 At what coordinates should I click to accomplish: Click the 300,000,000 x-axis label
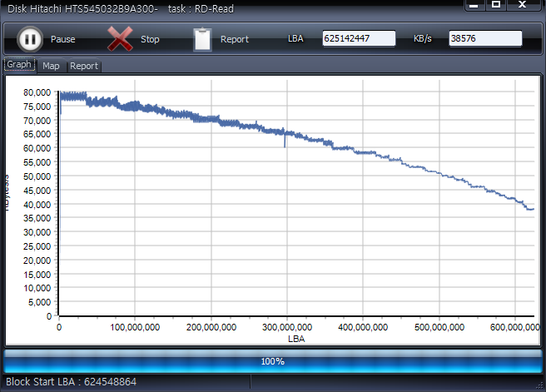click(287, 327)
